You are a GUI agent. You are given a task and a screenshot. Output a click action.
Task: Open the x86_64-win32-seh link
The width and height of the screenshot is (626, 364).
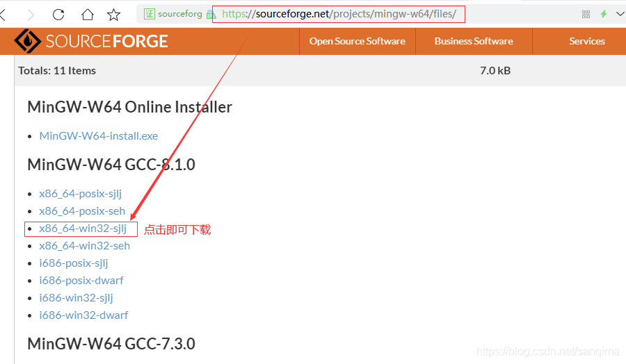coord(85,246)
